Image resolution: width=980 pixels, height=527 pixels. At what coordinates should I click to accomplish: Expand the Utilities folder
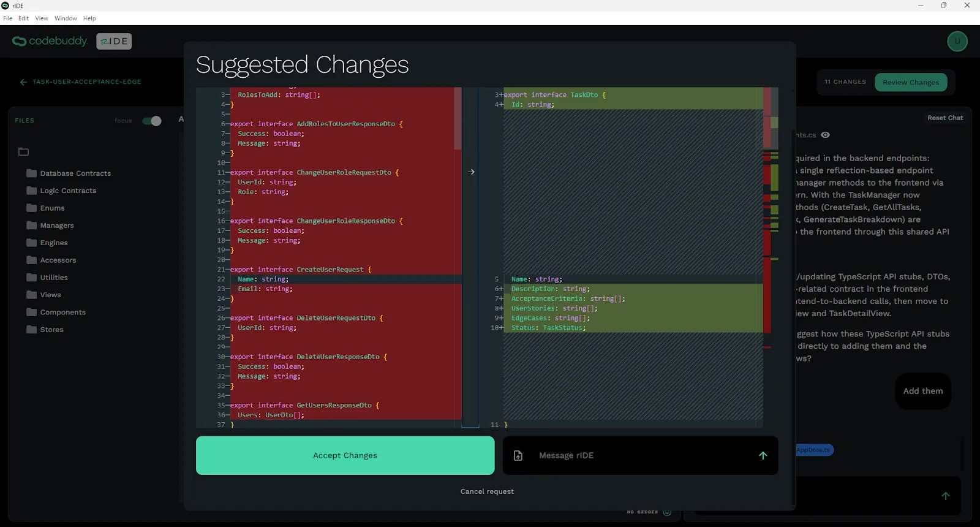pyautogui.click(x=47, y=278)
